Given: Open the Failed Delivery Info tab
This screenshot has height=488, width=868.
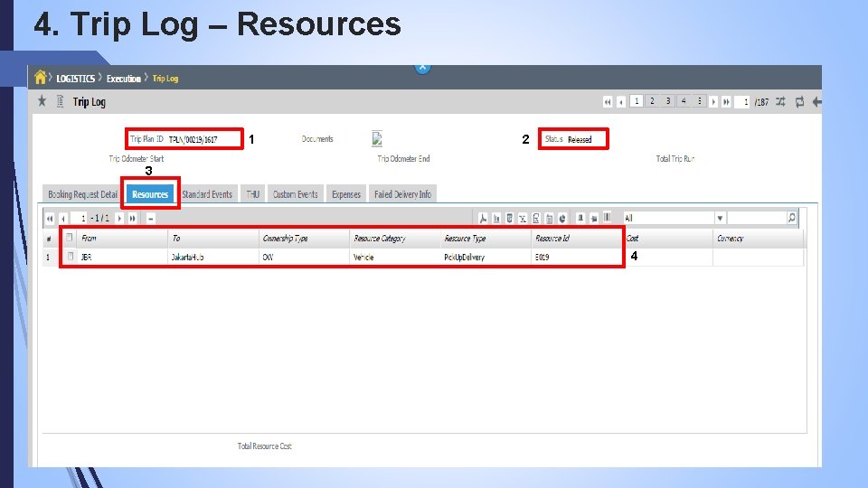Looking at the screenshot, I should click(402, 194).
